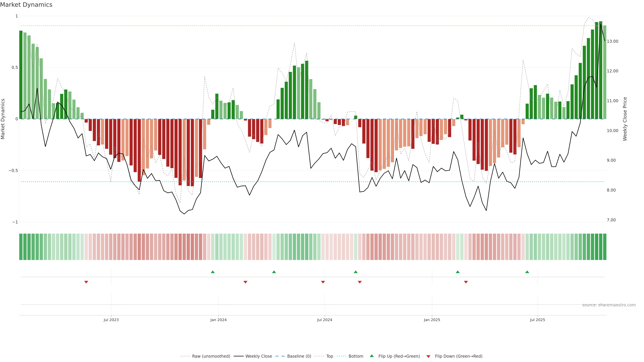Click the Jan 2025 axis label

[x=432, y=320]
